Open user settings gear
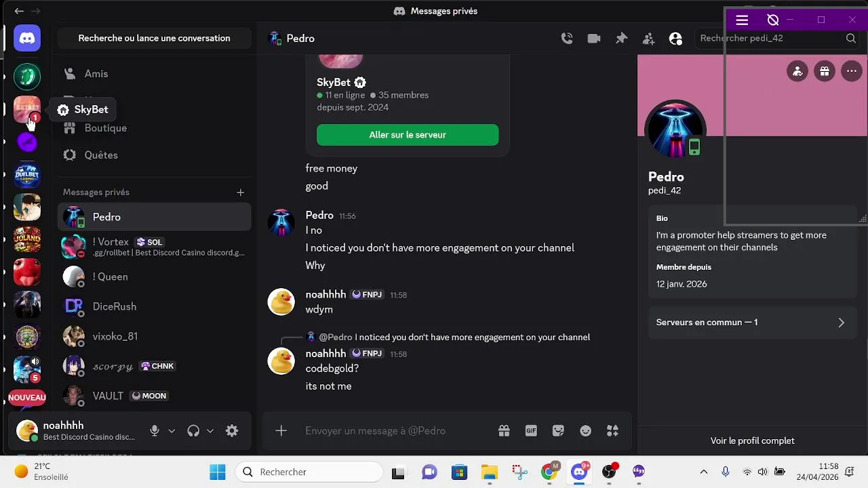 232,431
